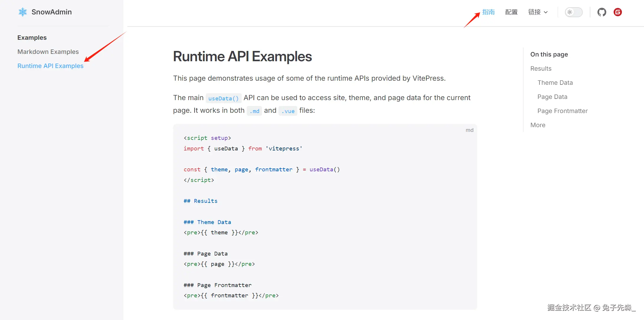Jump to Page Data outline entry
The width and height of the screenshot is (644, 320).
[x=552, y=97]
